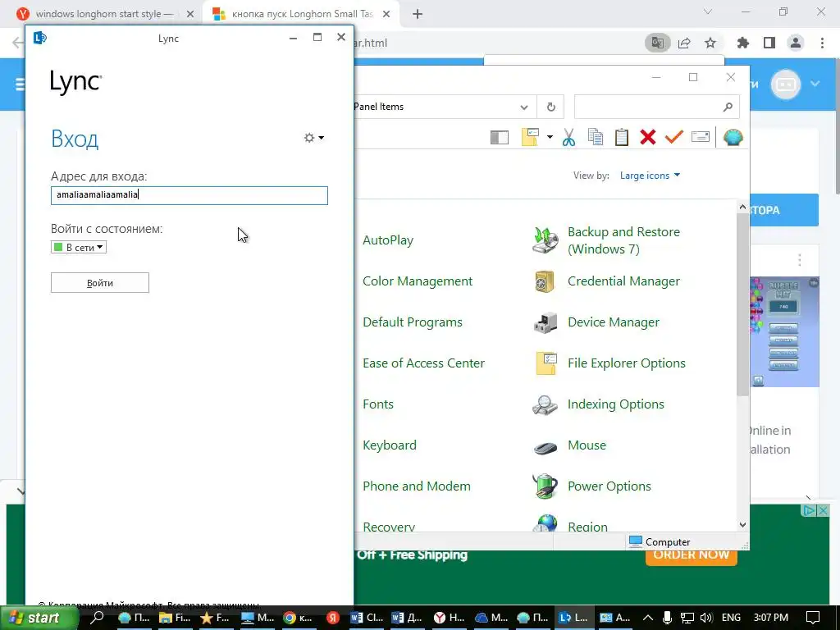Open the browser extensions puzzle icon
Screen dimensions: 840x630
[742, 43]
